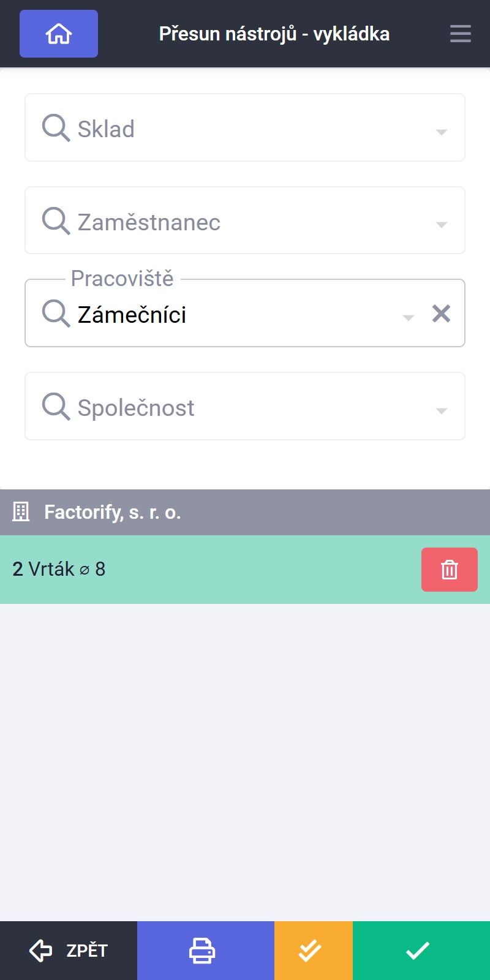
Task: Click the building icon beside Factorify
Action: tap(21, 512)
